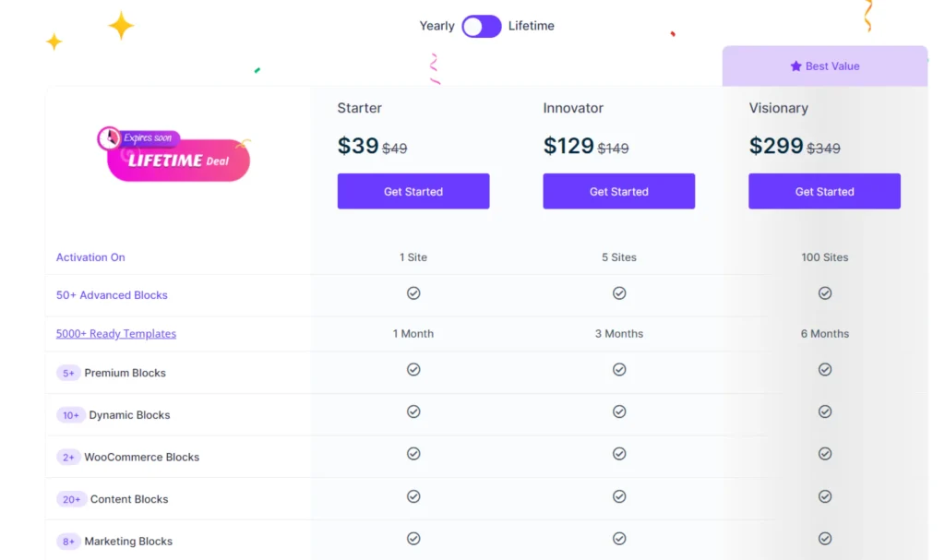Click the star icon on the Best Value badge

tap(795, 66)
